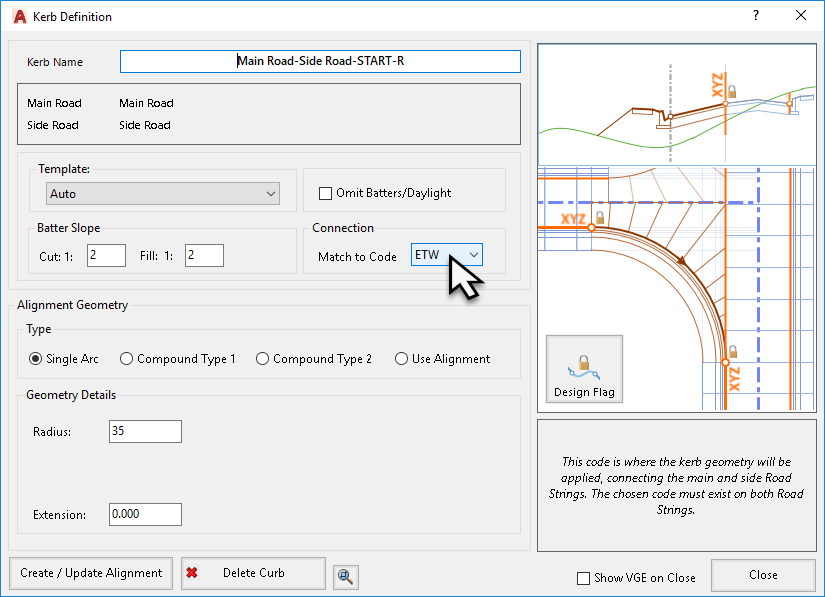Viewport: 825px width, 597px height.
Task: Select the Use Alignment radio option
Action: click(401, 359)
